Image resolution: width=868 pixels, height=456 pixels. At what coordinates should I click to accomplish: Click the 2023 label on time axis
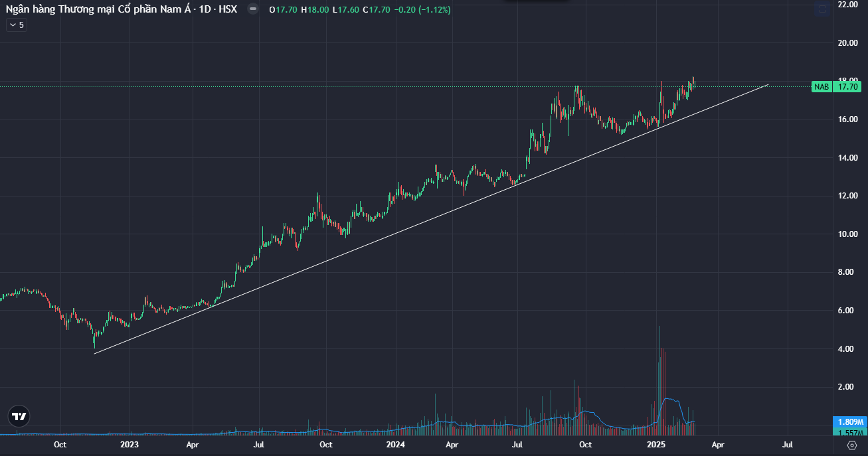pos(130,445)
